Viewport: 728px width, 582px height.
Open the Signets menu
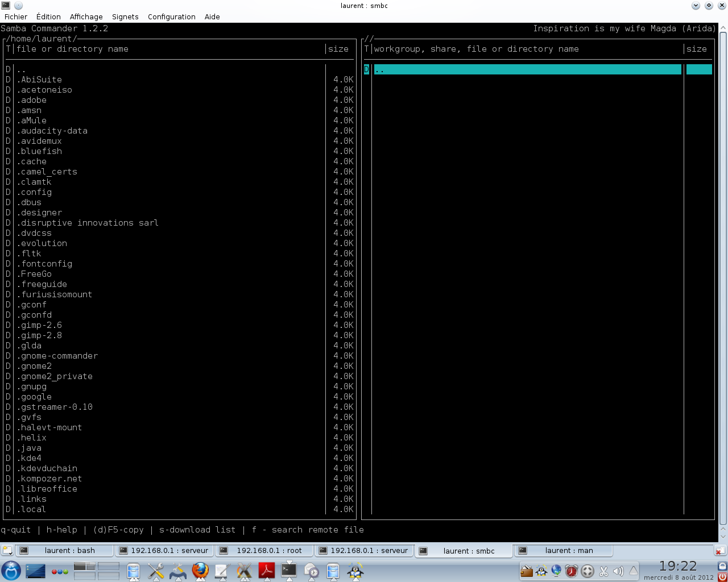coord(125,16)
